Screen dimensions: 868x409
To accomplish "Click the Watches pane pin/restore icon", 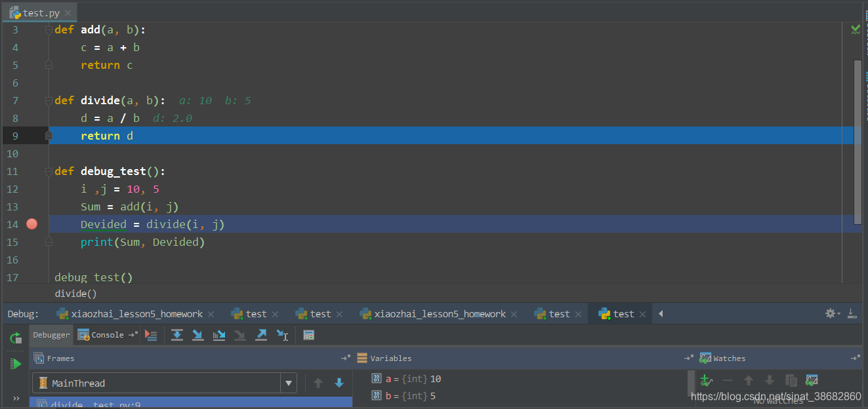I will [856, 359].
